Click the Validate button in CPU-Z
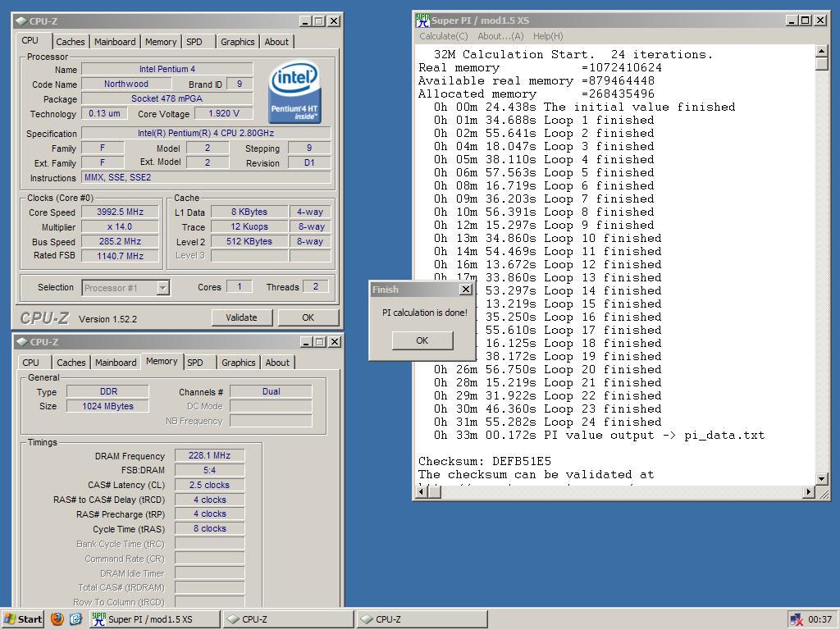The height and width of the screenshot is (630, 840). 242,317
